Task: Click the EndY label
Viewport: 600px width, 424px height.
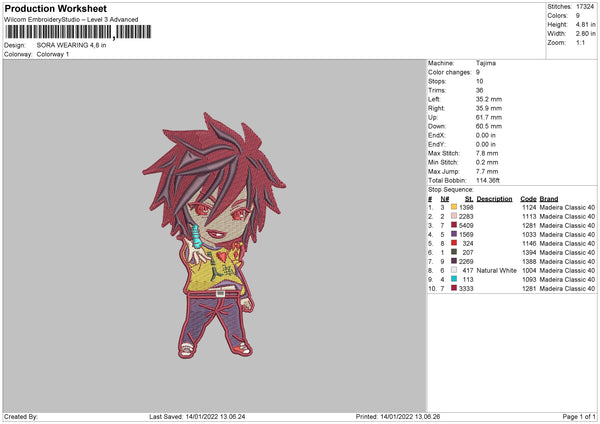Action: point(437,144)
